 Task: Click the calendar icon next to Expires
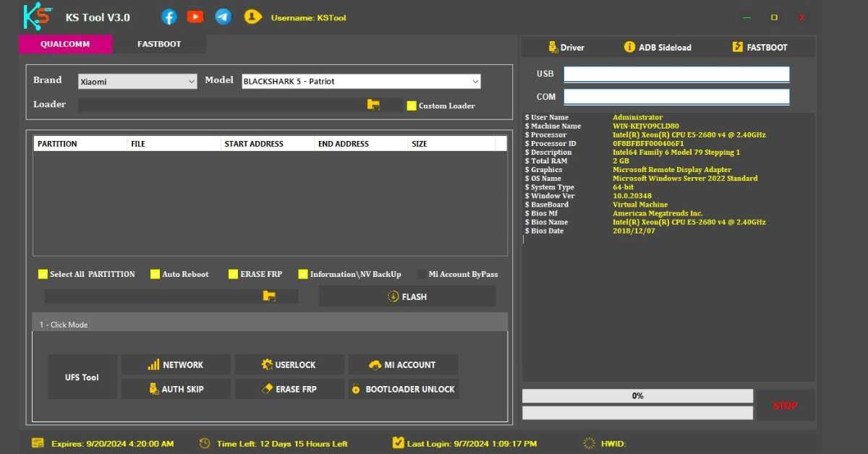[x=38, y=443]
